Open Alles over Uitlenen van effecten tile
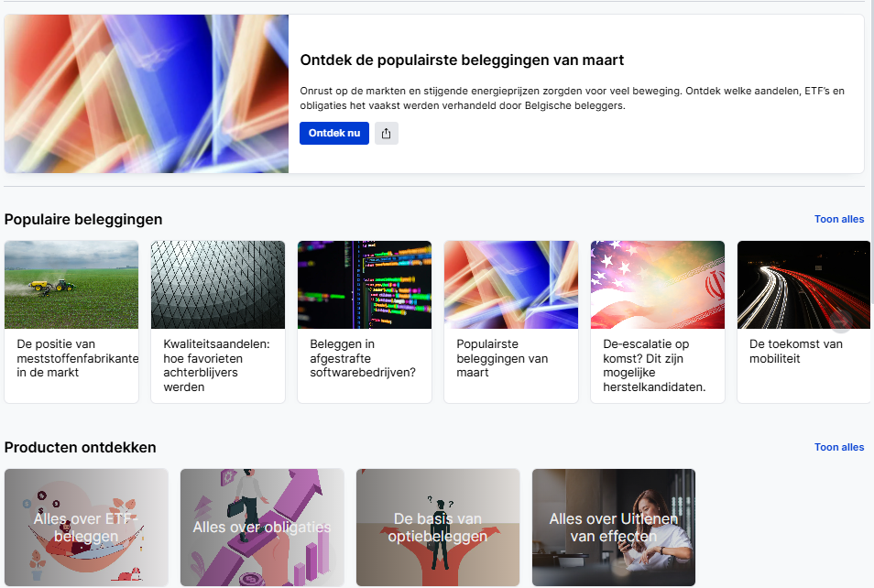 tap(614, 528)
